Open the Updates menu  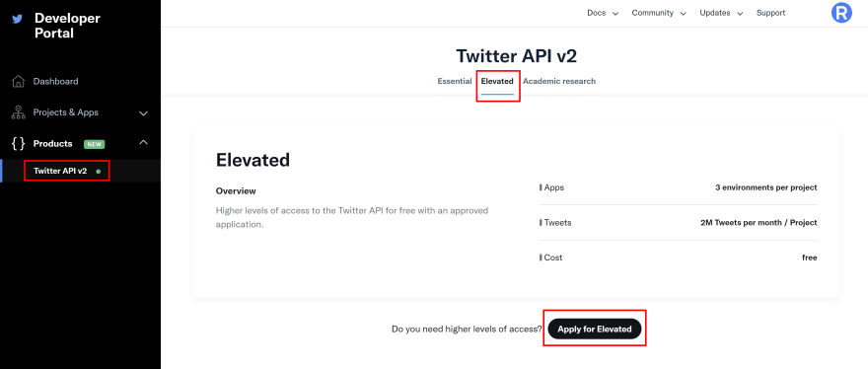pos(715,13)
